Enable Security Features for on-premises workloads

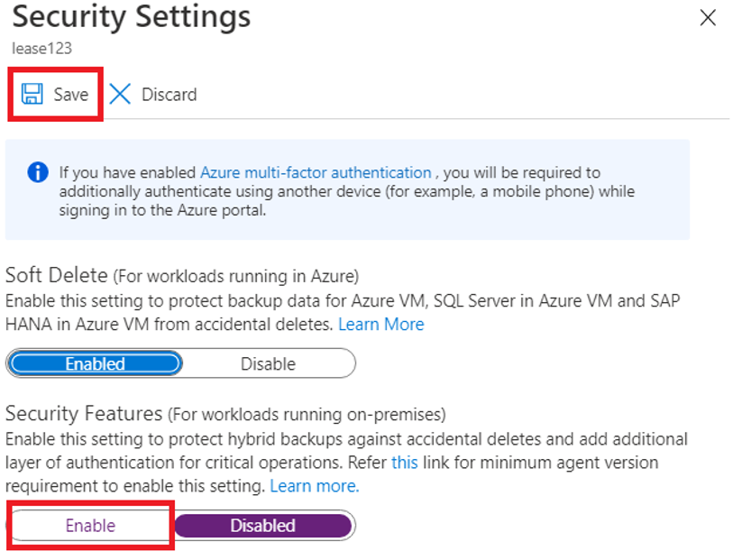pos(89,525)
